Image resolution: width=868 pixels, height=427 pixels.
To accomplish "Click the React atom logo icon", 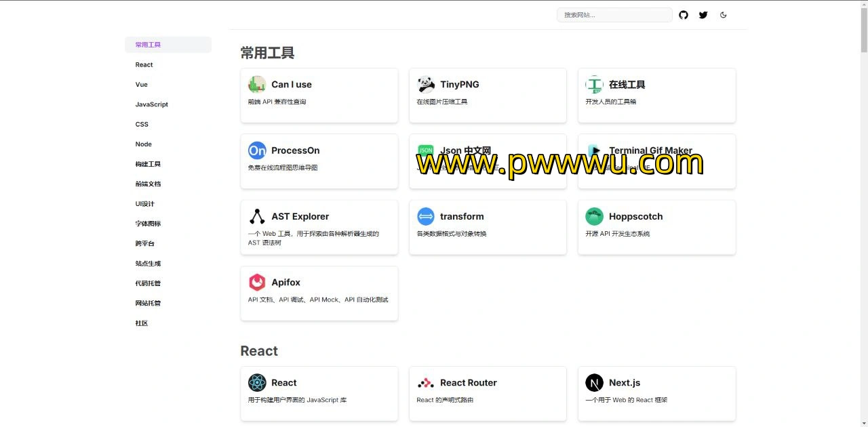I will click(x=257, y=382).
